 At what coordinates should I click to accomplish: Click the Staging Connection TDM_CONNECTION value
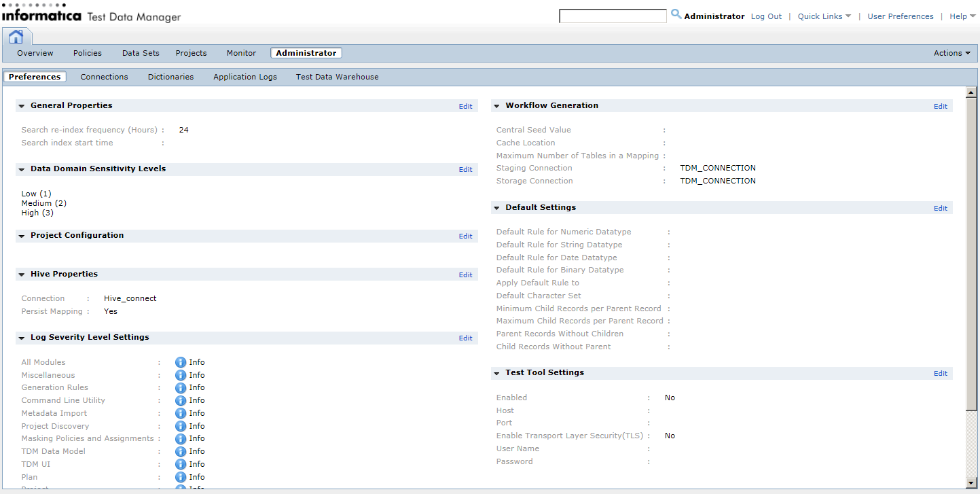718,168
